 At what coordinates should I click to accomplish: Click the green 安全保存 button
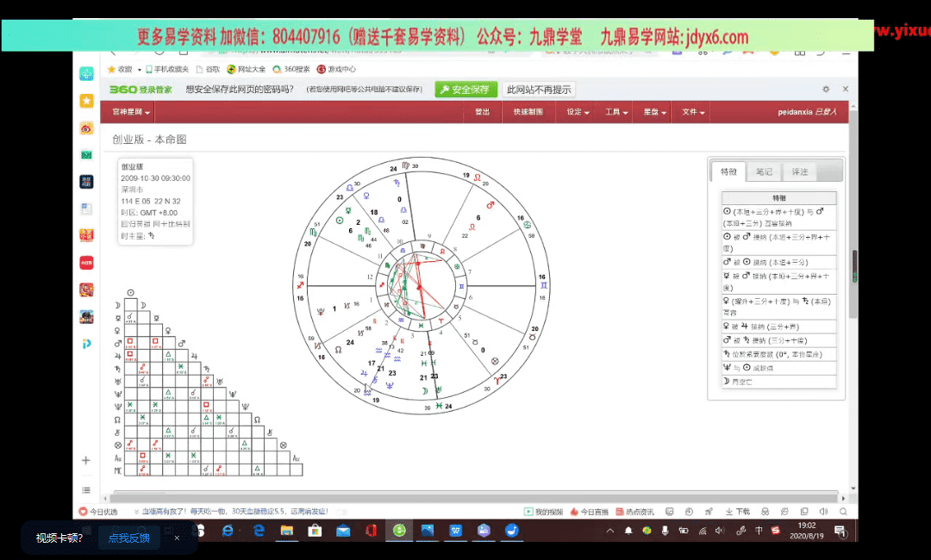[465, 90]
